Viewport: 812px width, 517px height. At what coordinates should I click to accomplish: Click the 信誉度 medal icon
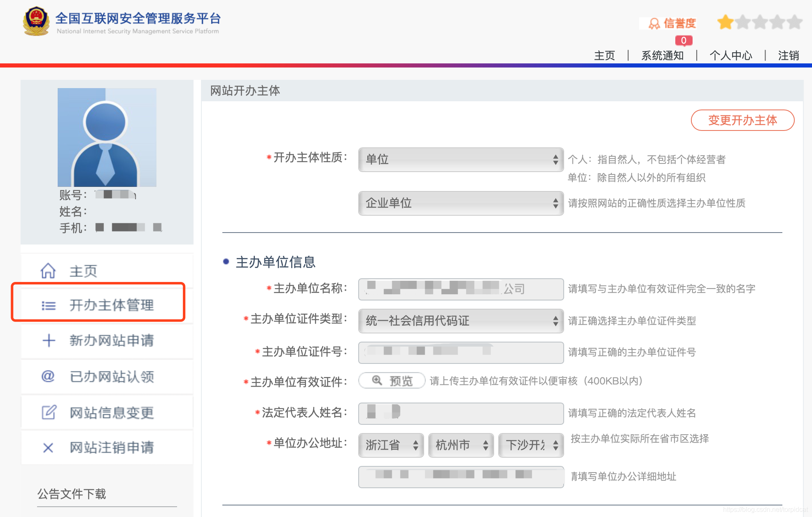click(x=654, y=23)
